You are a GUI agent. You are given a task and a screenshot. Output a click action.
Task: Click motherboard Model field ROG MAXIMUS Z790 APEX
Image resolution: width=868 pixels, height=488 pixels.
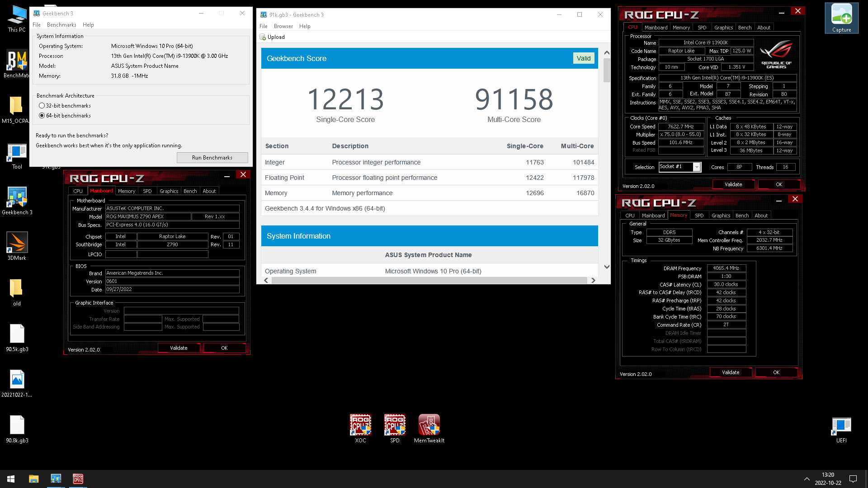148,217
